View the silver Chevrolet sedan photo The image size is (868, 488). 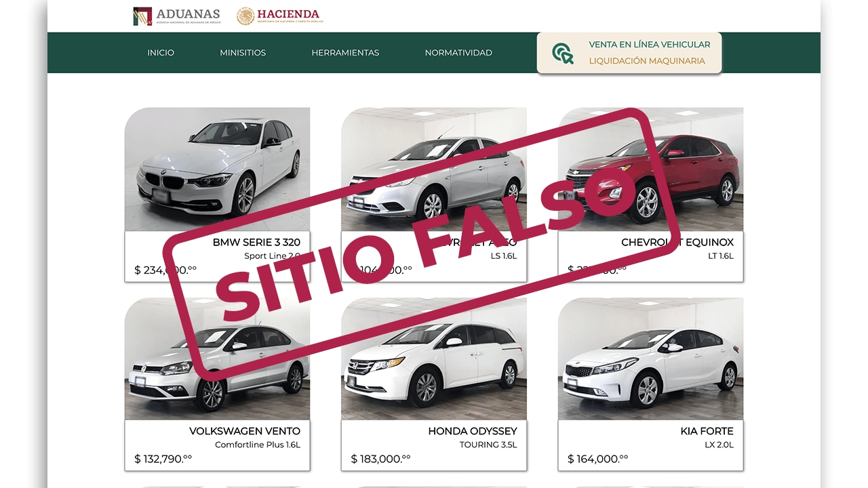click(433, 169)
